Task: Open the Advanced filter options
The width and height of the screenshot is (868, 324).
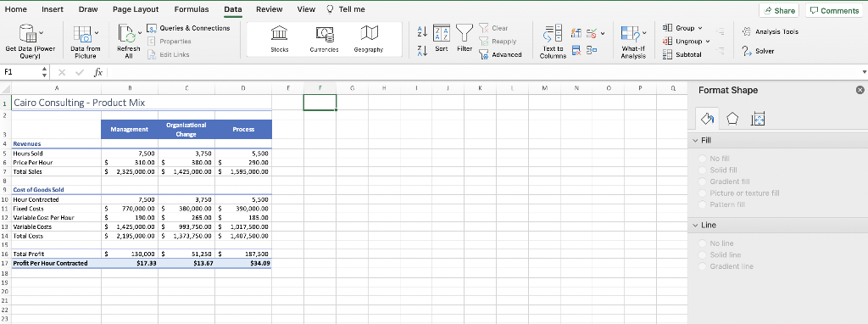Action: (x=500, y=54)
